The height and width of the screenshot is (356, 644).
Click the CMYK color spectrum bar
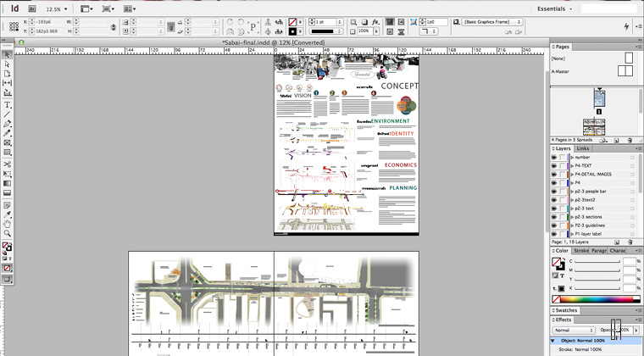596,299
